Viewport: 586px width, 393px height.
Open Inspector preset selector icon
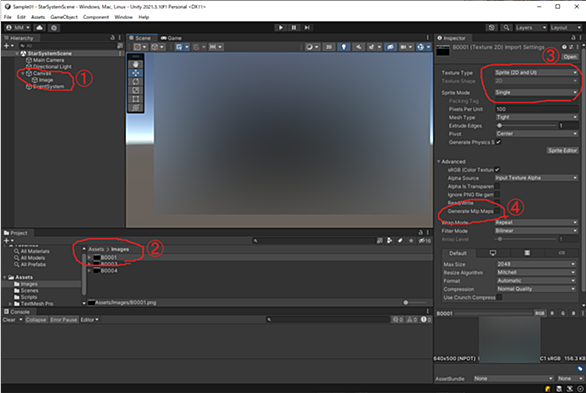point(571,47)
